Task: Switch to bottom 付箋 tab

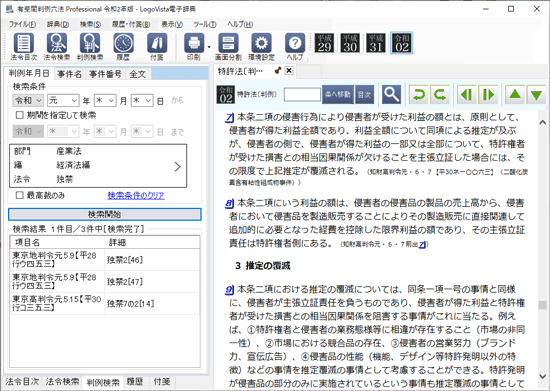Action: click(162, 382)
